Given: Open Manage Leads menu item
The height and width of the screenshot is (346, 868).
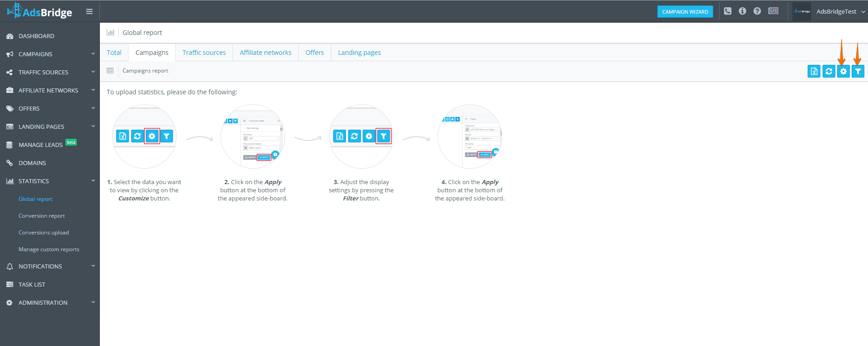Looking at the screenshot, I should (40, 145).
